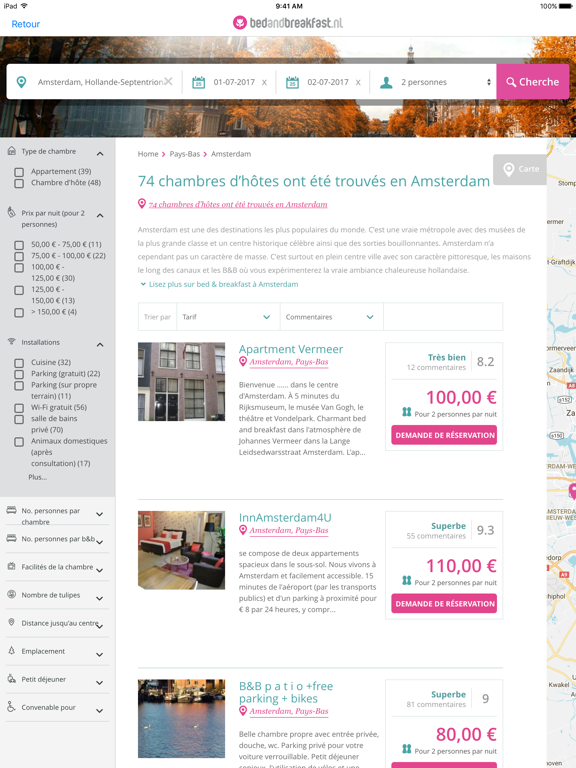
Task: Click the Distance jusqu'au centre pin icon
Action: (11, 622)
